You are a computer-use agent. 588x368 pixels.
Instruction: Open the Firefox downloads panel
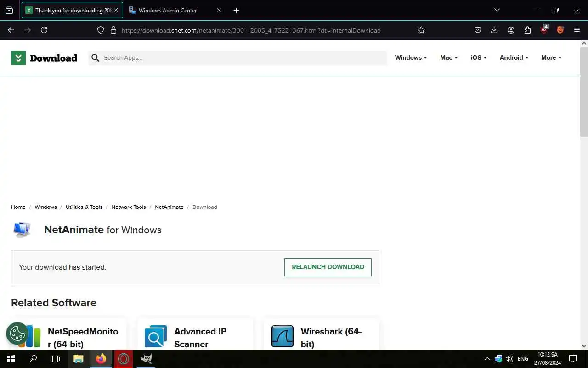[x=494, y=30]
